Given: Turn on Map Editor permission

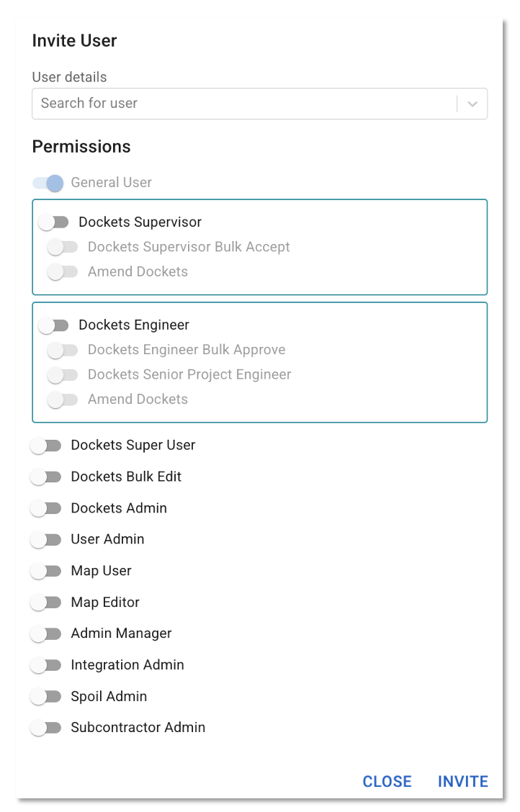Looking at the screenshot, I should 46,603.
